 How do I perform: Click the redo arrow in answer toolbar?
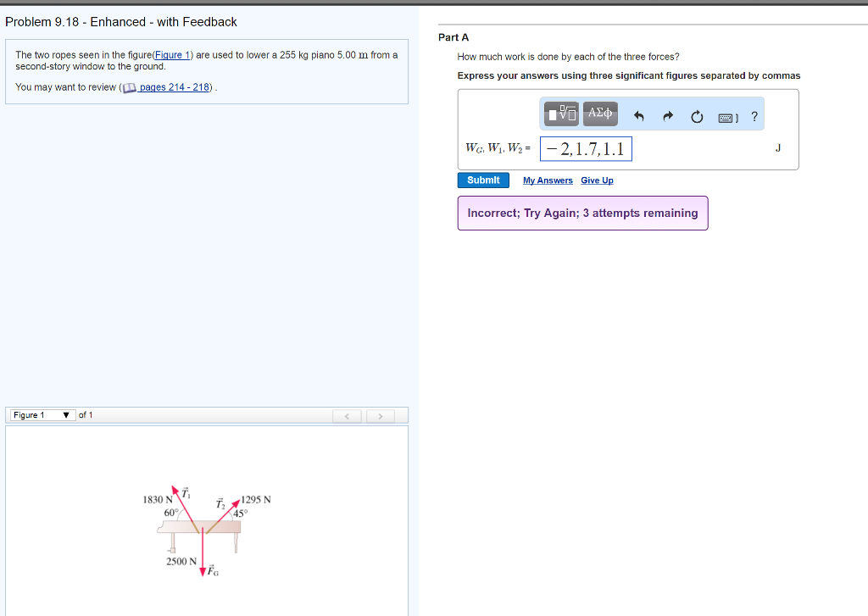[x=668, y=116]
